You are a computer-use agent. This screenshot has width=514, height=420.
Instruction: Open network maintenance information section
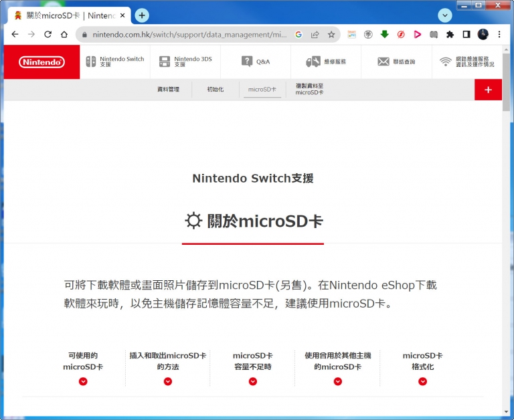[466, 62]
